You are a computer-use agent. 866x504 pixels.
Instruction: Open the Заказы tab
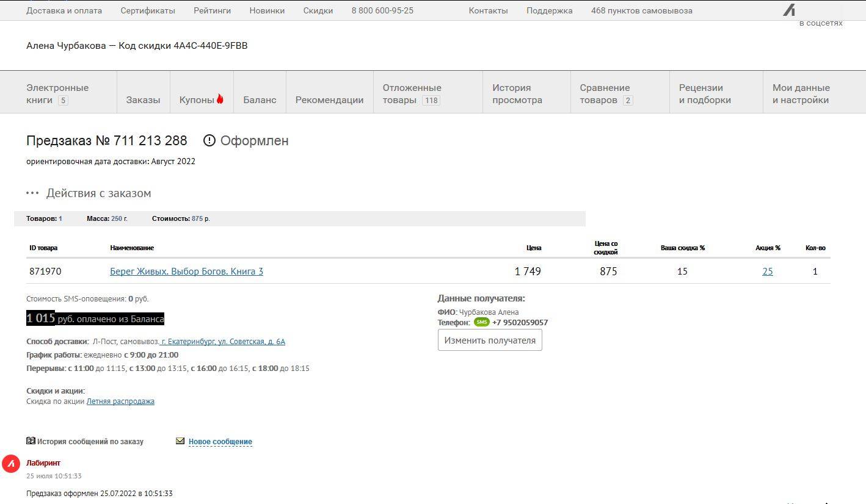pyautogui.click(x=143, y=99)
